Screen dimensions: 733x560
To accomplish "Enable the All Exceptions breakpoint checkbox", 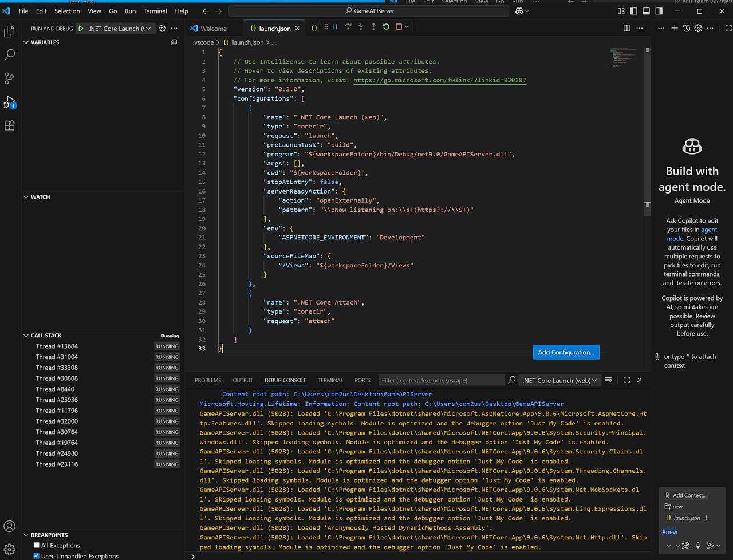I will tap(37, 546).
